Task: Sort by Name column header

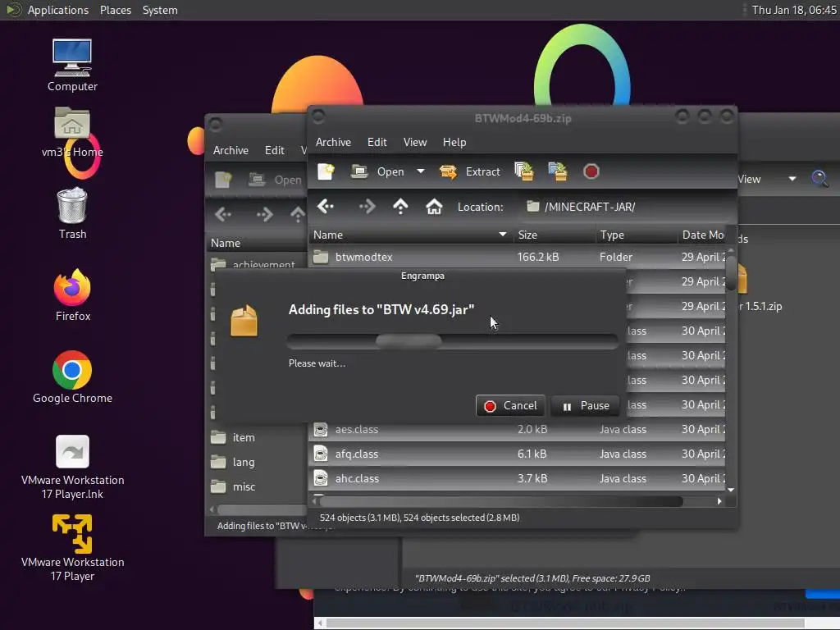Action: 410,235
